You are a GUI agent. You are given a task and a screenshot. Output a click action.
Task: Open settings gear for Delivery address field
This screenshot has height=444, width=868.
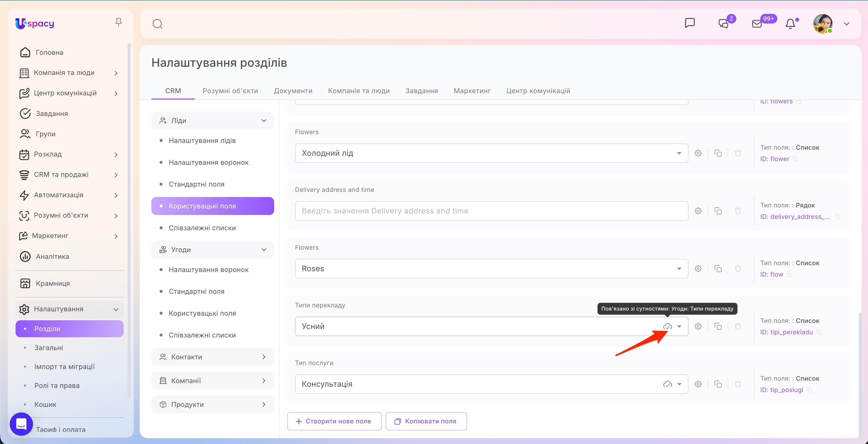pos(698,211)
